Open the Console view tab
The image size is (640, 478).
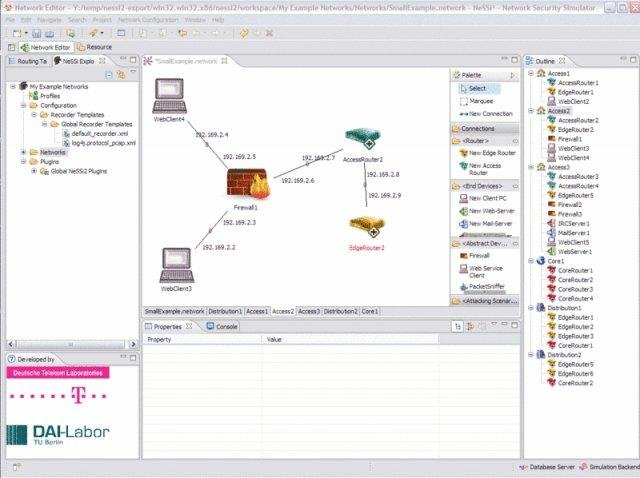pyautogui.click(x=222, y=326)
